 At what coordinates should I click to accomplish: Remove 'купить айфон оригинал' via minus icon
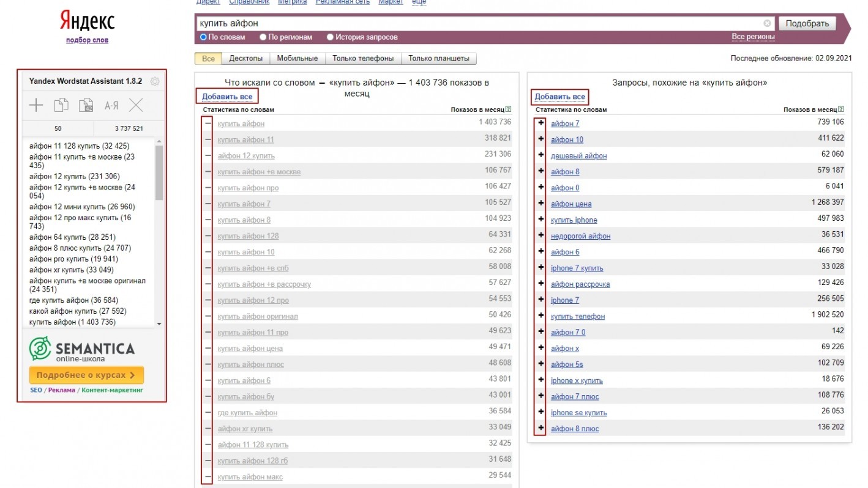pos(208,316)
